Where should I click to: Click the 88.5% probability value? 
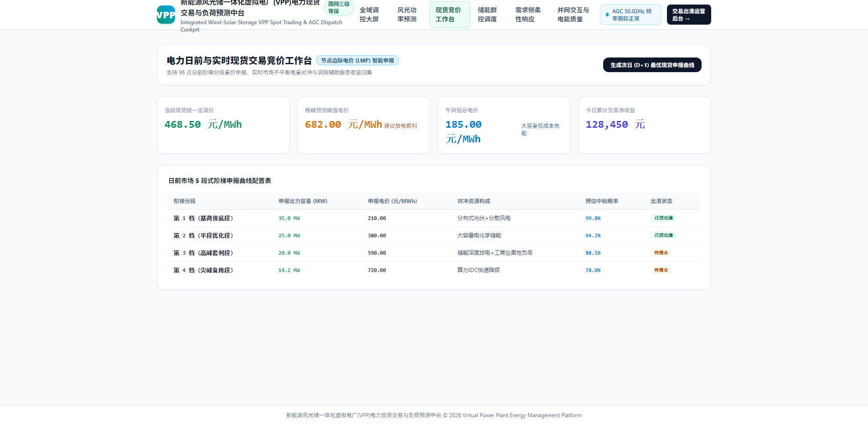pyautogui.click(x=593, y=253)
